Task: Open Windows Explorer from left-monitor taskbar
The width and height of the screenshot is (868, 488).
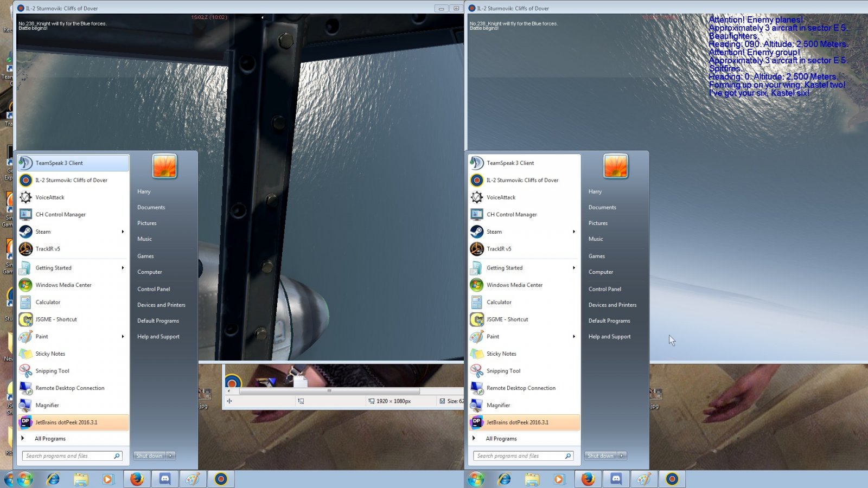Action: pos(81,479)
